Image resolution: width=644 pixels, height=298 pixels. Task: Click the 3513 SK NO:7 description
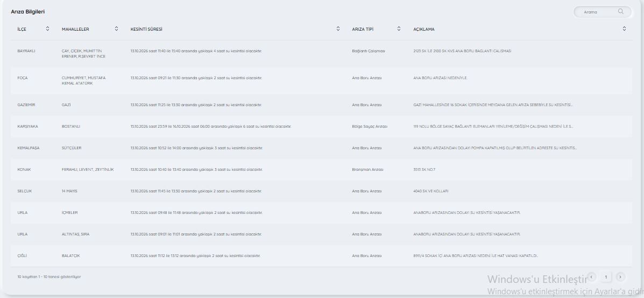tap(424, 170)
